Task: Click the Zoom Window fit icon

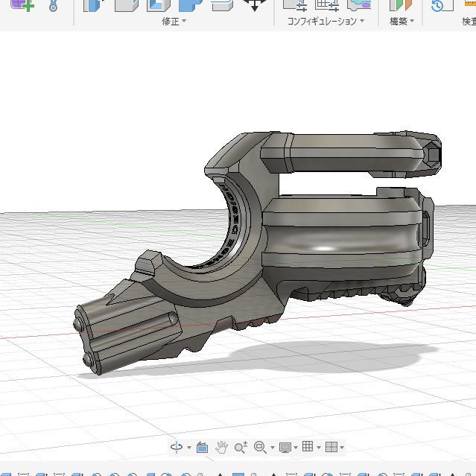Action: click(x=260, y=447)
